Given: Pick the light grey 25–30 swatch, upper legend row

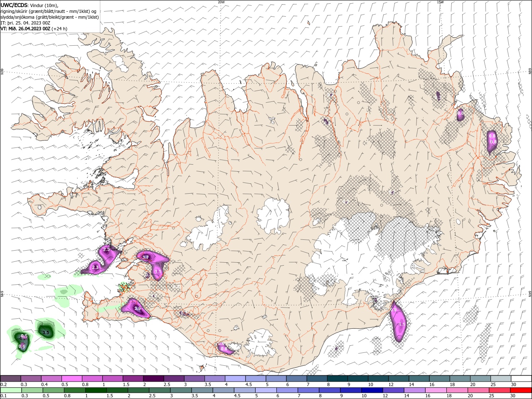Looking at the screenshot, I should click(x=501, y=379).
